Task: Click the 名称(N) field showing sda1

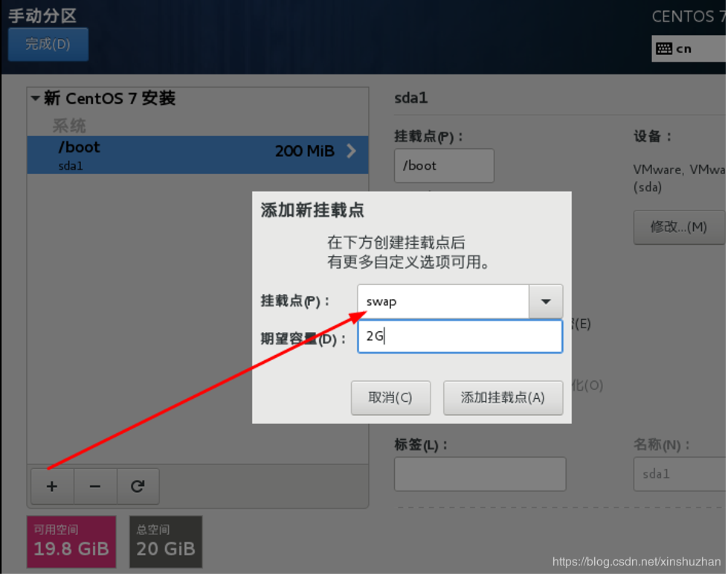Action: [678, 474]
